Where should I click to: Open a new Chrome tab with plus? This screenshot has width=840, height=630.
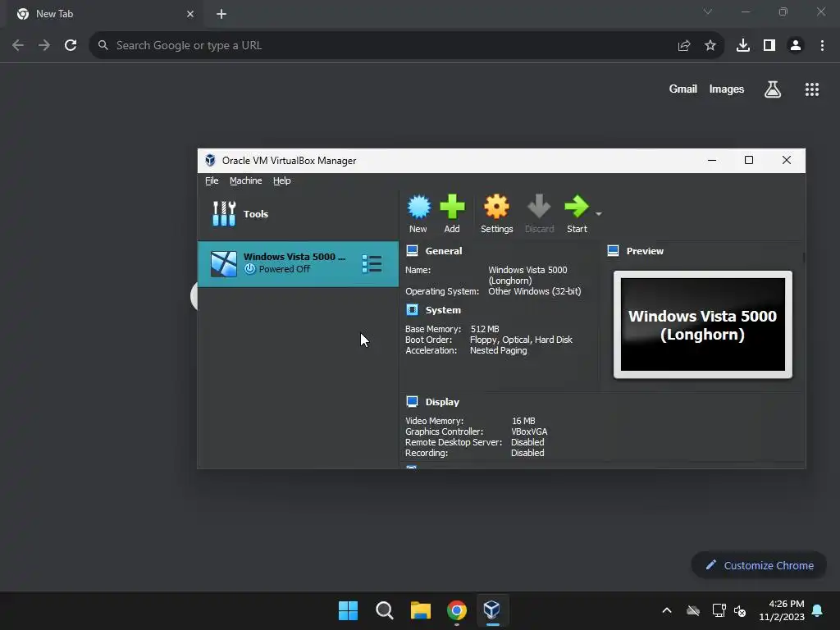(x=221, y=14)
